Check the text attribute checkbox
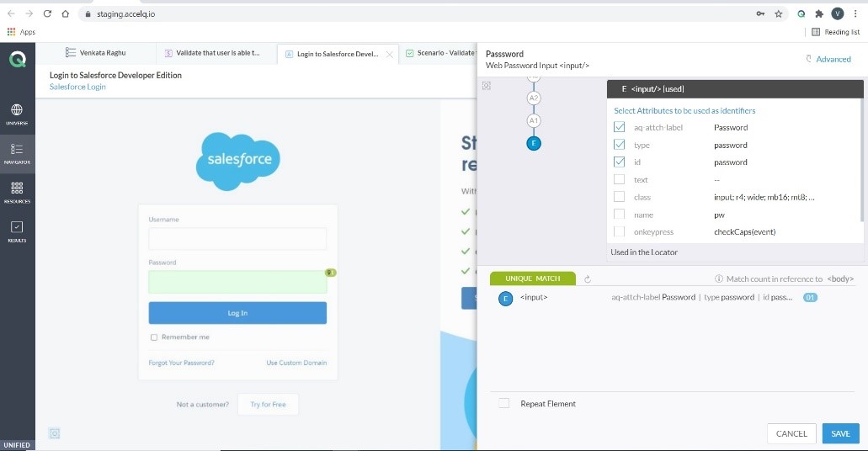Screen dimensions: 868x451 (619, 179)
